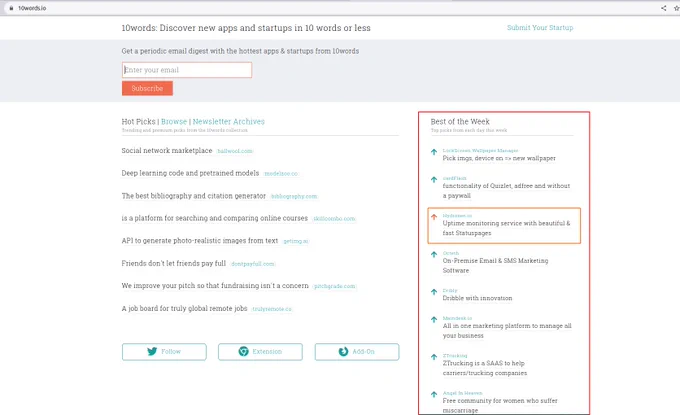Click 'Free community for women' description
This screenshot has width=680, height=415.
(500, 405)
